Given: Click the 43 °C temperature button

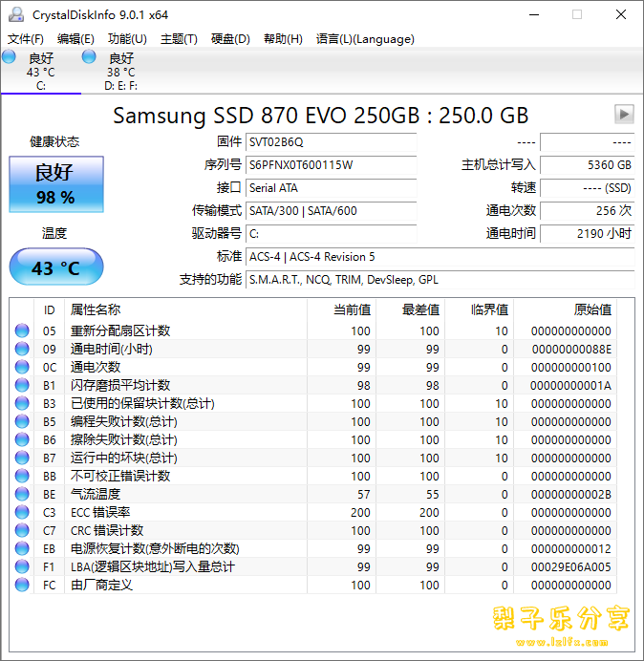Looking at the screenshot, I should (56, 267).
